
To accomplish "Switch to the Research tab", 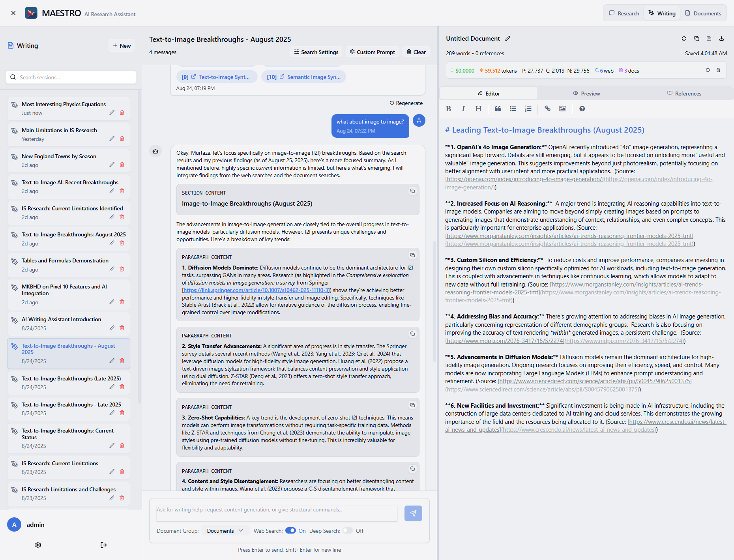I will pos(624,13).
